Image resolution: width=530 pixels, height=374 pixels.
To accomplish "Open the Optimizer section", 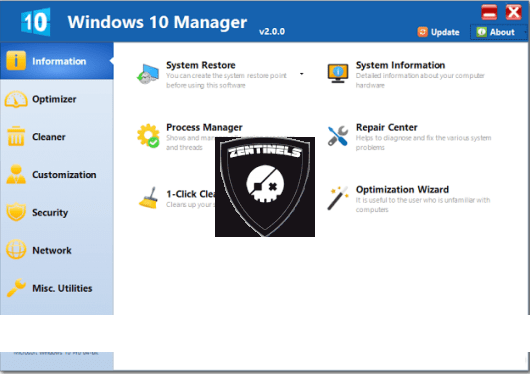I will 57,99.
